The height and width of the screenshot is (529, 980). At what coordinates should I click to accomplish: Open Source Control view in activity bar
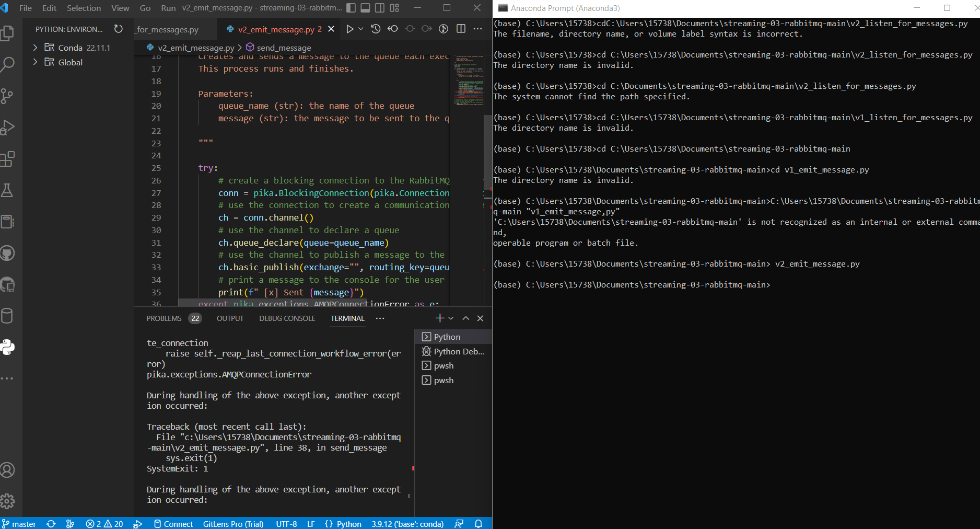(x=7, y=96)
